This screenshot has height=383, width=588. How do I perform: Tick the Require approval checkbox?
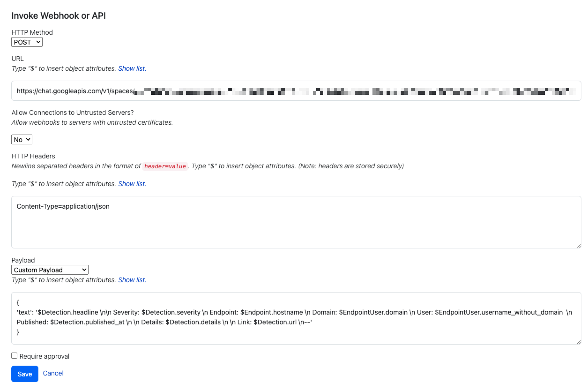click(x=14, y=356)
